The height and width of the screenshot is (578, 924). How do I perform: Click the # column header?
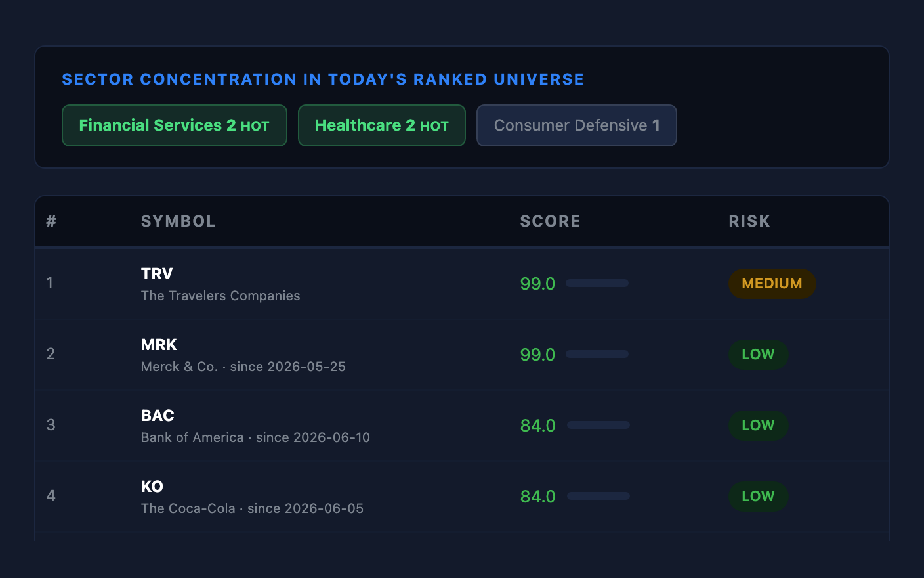(x=51, y=221)
